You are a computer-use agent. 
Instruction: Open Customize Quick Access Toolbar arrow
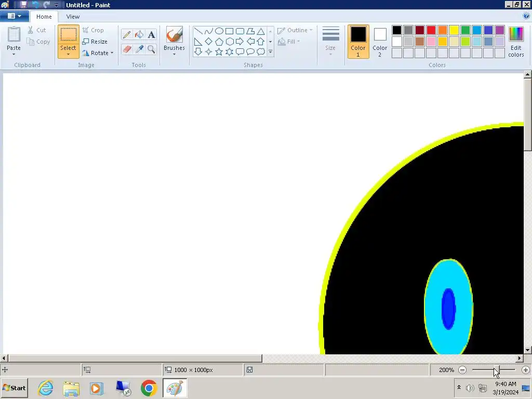pyautogui.click(x=56, y=5)
